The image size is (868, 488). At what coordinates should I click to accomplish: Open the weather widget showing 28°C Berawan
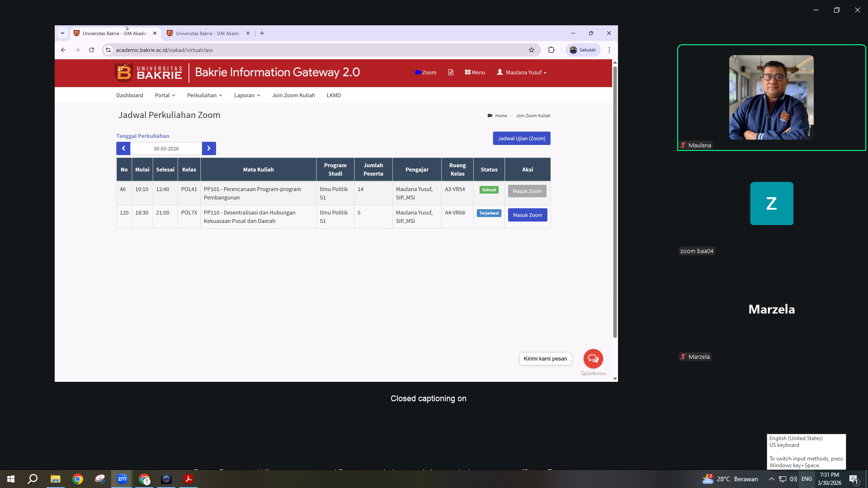[730, 479]
